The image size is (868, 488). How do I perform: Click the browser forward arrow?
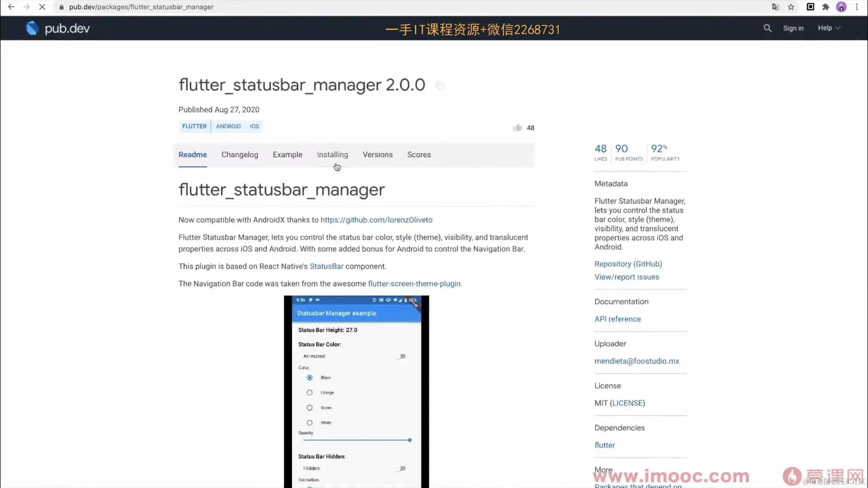(x=26, y=7)
